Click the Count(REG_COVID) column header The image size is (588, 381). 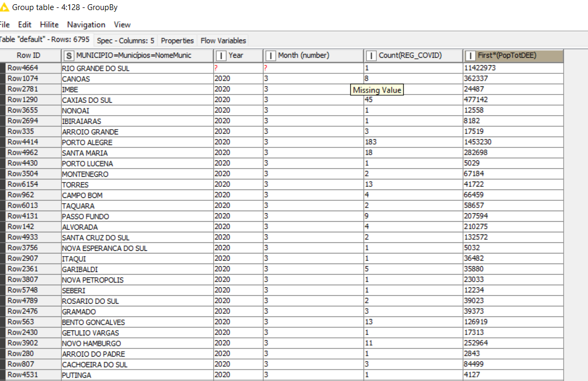(x=413, y=56)
